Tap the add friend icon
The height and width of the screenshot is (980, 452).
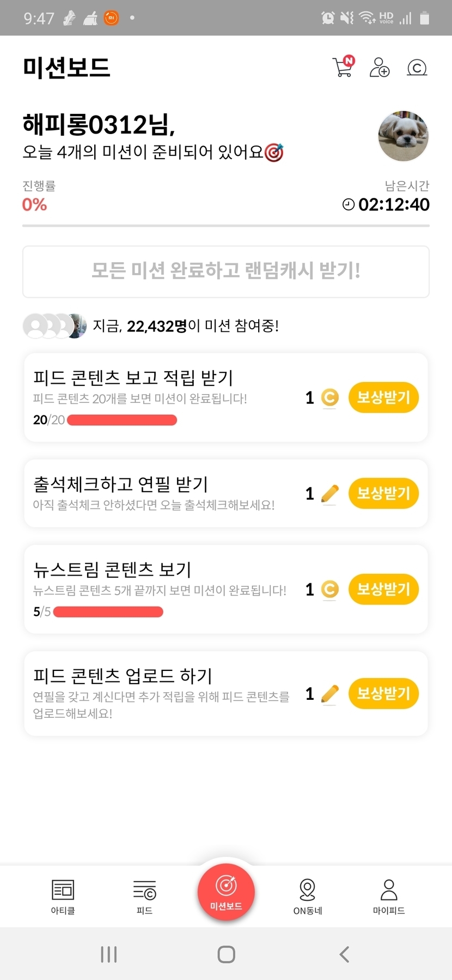click(x=379, y=68)
